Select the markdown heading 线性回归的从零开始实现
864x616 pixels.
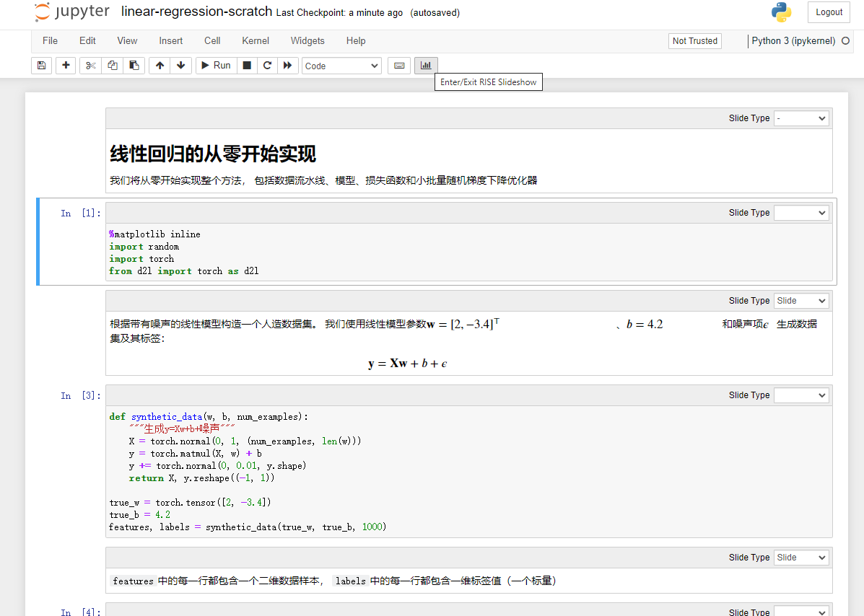pos(213,154)
